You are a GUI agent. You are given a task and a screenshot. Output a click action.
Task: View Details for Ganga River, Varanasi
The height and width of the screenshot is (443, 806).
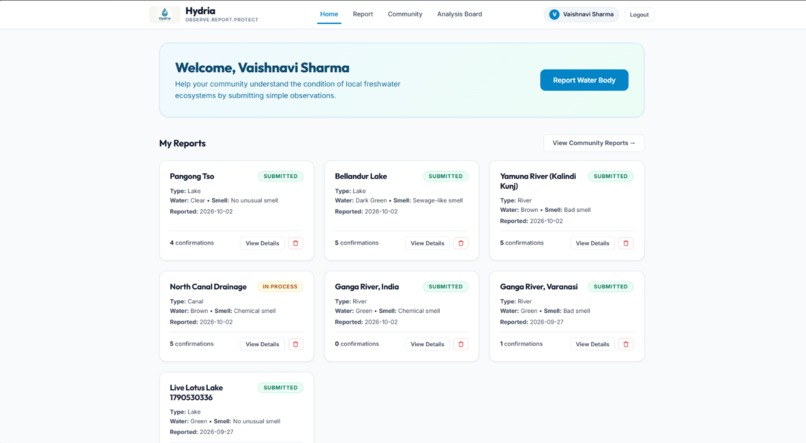(592, 344)
